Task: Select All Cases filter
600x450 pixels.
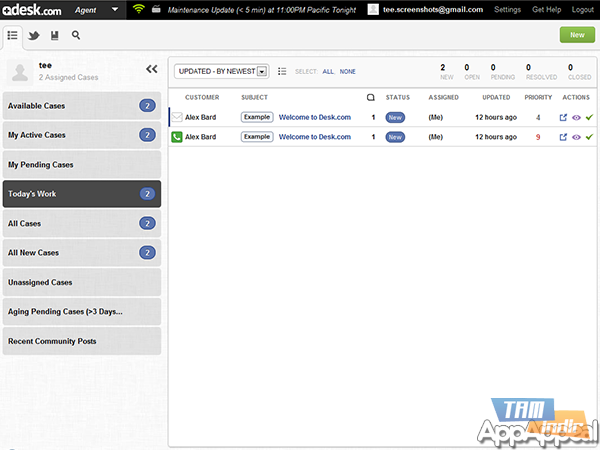Action: pos(82,223)
